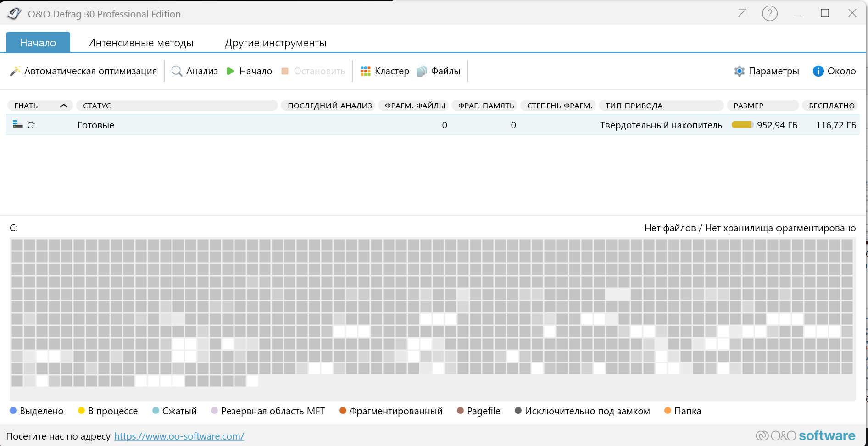868x446 pixels.
Task: Visit the oo-software.com link
Action: [179, 436]
